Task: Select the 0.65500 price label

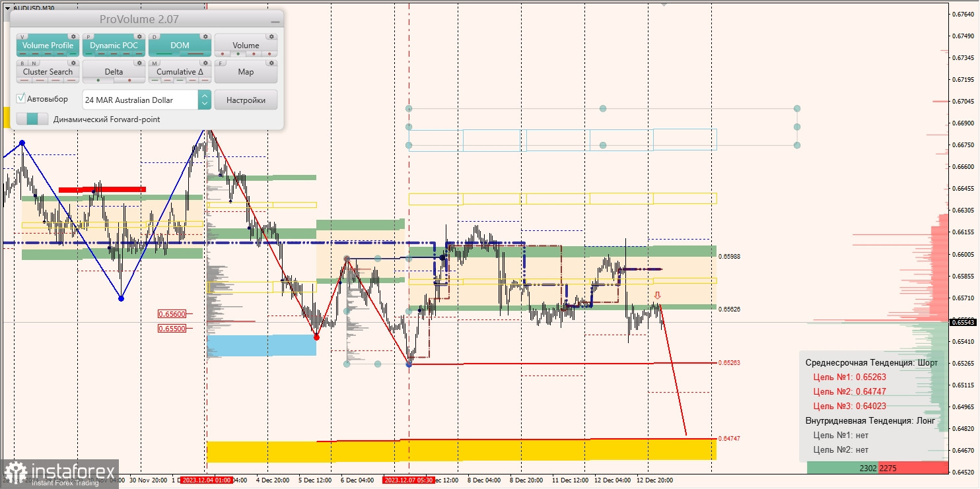Action: tap(172, 328)
